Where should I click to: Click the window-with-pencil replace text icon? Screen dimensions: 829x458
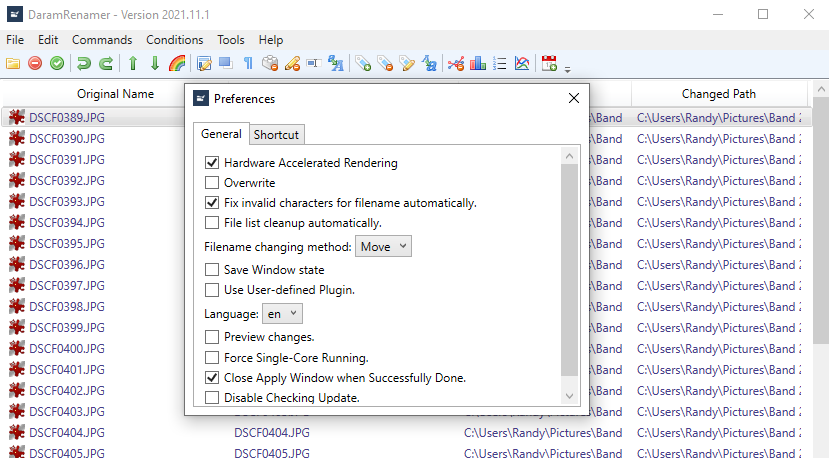coord(204,64)
